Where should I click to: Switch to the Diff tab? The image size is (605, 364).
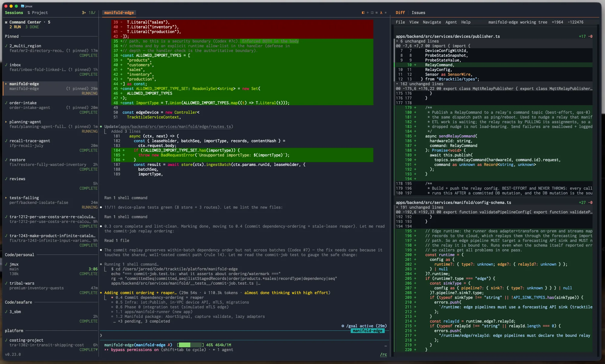click(400, 13)
